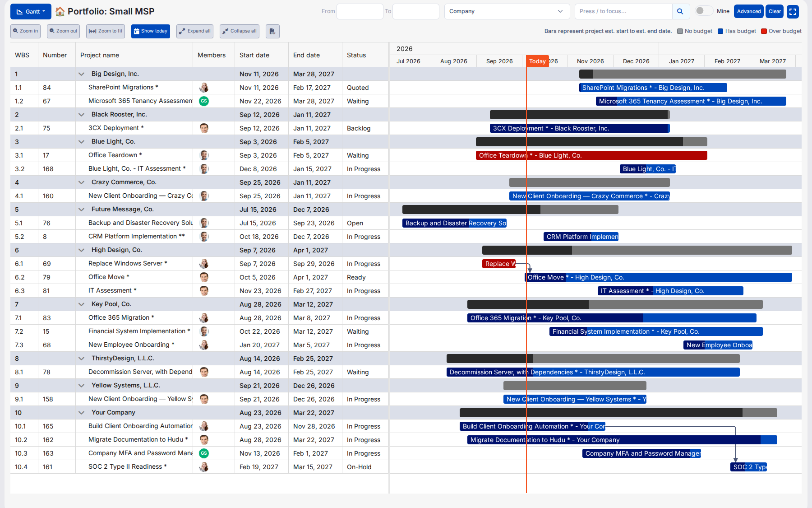Click Show today button

[x=151, y=31]
